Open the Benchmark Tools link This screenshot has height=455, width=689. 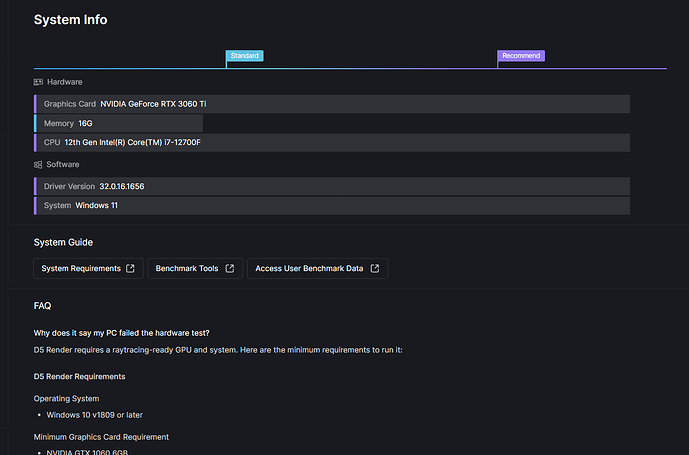(x=195, y=268)
